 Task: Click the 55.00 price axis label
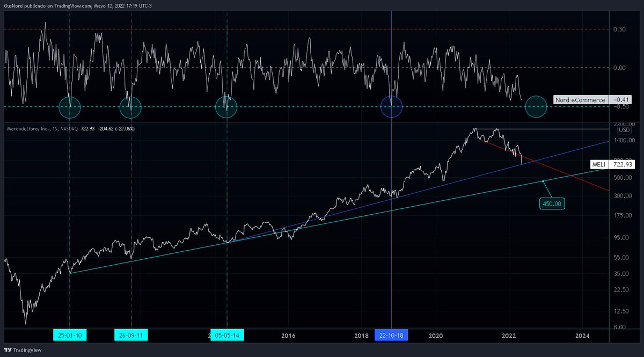point(621,257)
